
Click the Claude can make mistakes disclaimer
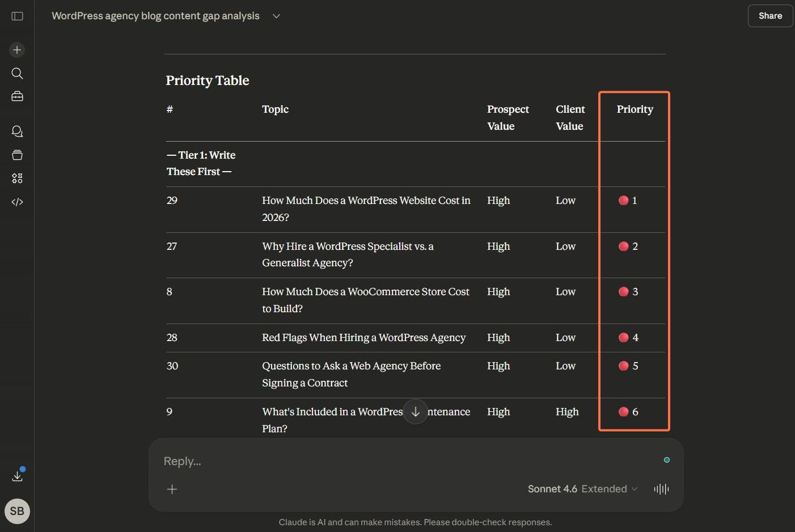click(415, 522)
